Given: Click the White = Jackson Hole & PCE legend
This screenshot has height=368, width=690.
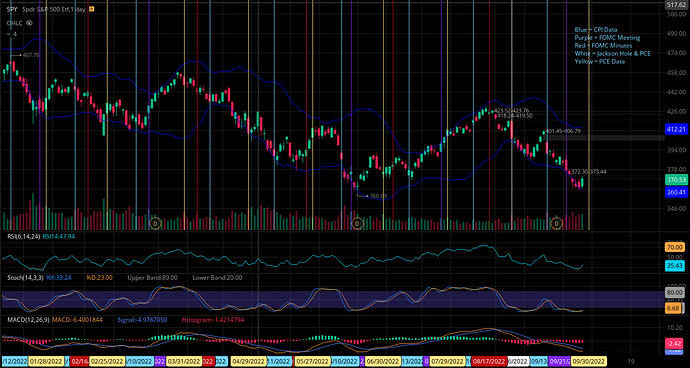Looking at the screenshot, I should pos(612,53).
